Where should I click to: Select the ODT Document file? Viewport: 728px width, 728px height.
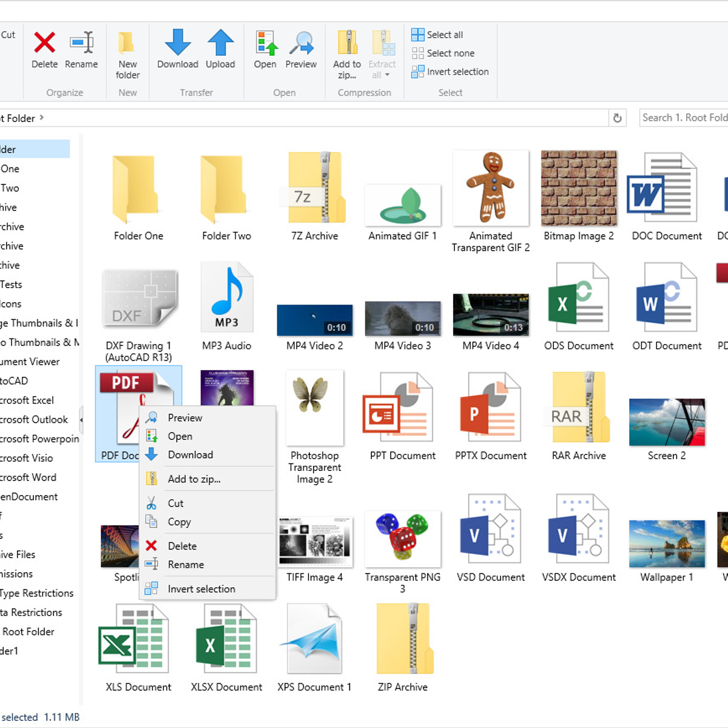[667, 306]
